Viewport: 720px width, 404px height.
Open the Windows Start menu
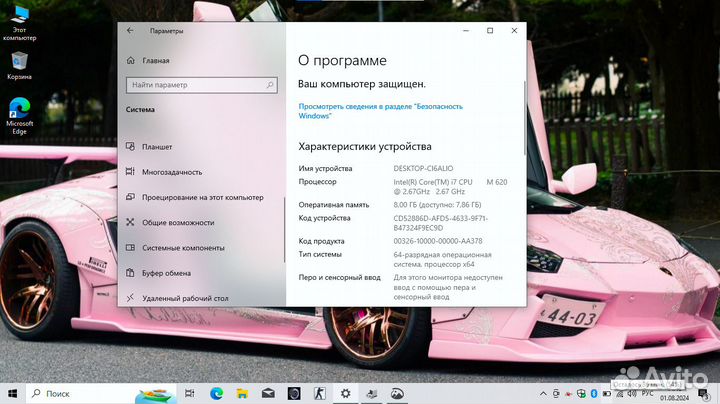pyautogui.click(x=12, y=393)
